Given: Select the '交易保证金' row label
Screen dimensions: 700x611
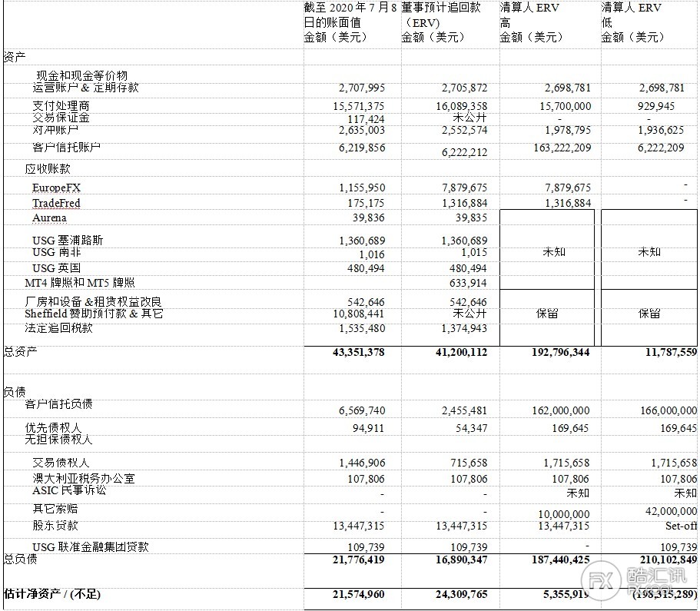Looking at the screenshot, I should coord(61,118).
